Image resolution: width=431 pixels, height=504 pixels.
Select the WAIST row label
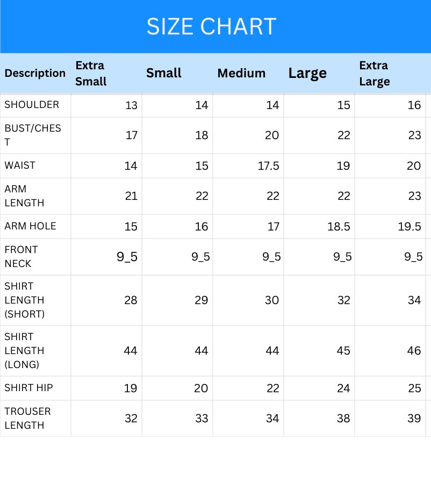coord(20,165)
